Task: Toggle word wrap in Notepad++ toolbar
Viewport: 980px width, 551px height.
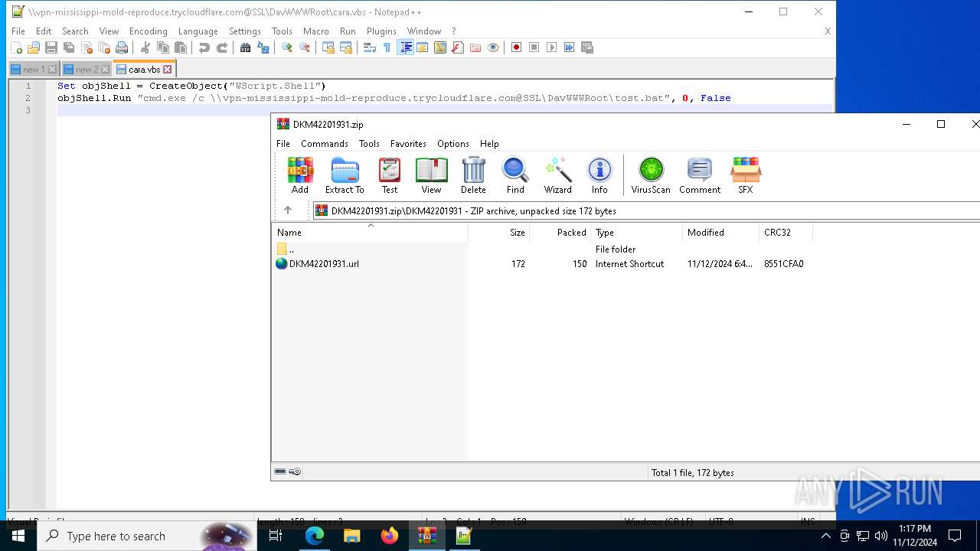Action: point(369,47)
